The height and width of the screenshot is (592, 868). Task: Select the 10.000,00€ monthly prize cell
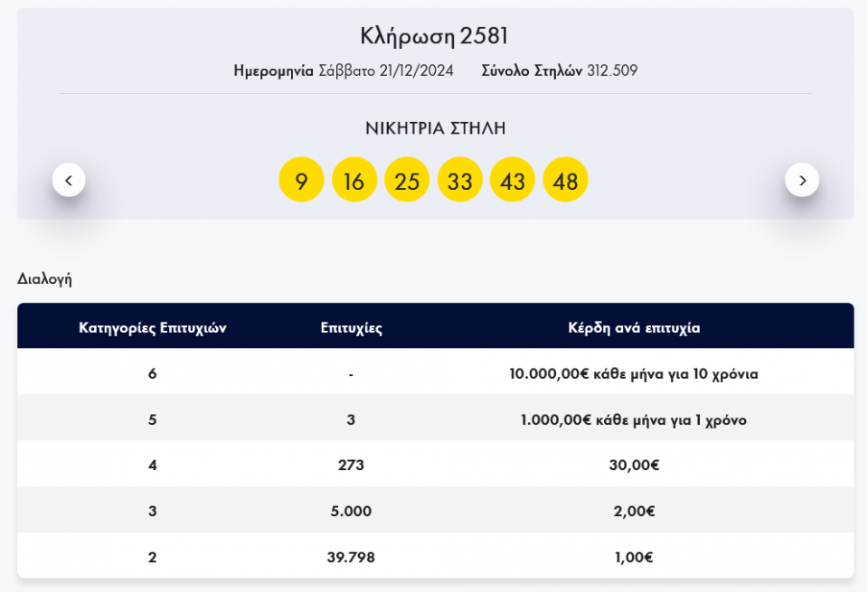tap(634, 374)
